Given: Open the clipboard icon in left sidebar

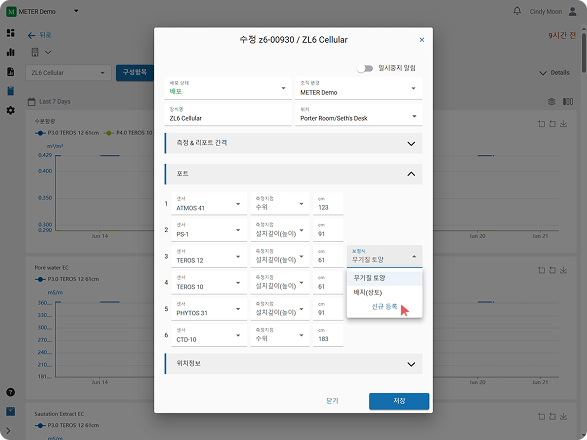Looking at the screenshot, I should pyautogui.click(x=10, y=91).
